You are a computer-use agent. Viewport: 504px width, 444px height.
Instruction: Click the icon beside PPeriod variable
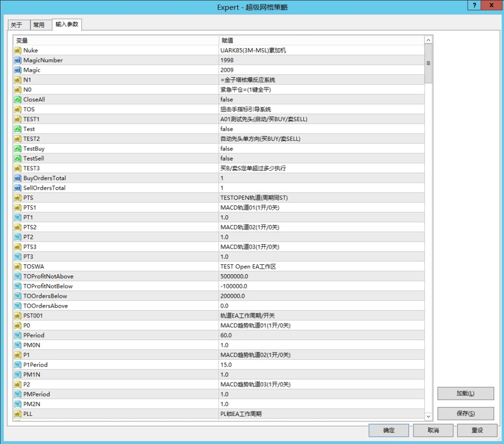18,335
